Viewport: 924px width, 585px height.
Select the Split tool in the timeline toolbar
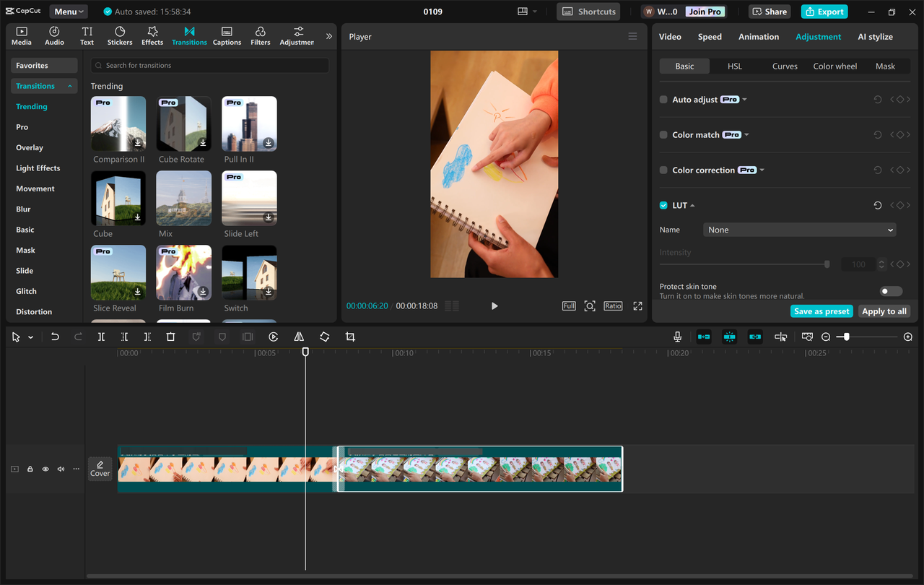point(101,337)
